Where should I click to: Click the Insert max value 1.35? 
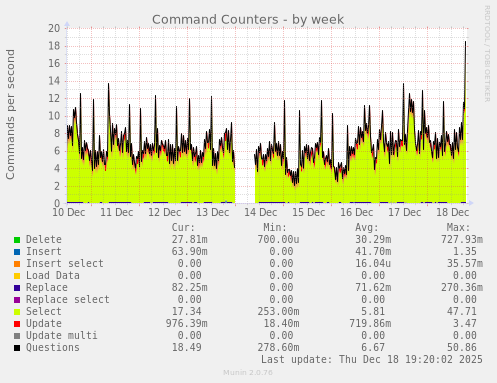click(x=465, y=252)
